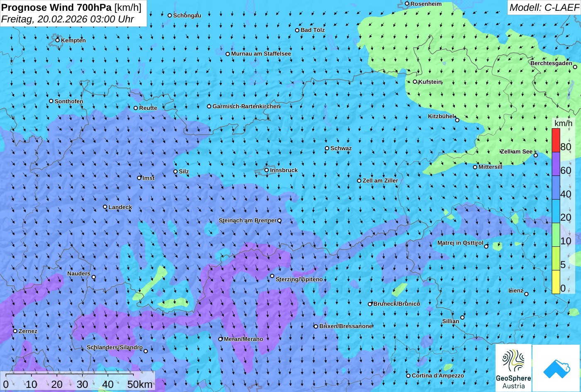The height and width of the screenshot is (392, 581).
Task: Select the Kempten city marker
Action: [x=58, y=40]
